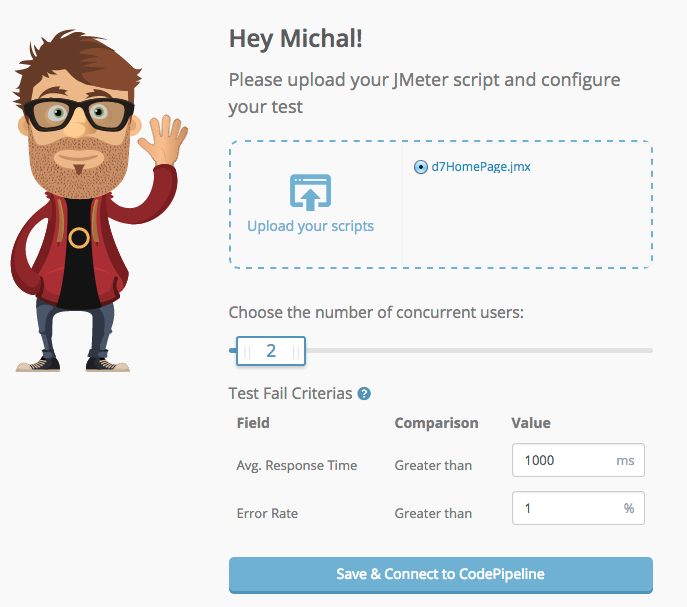This screenshot has width=687, height=607.
Task: Click the right grip of slider handle
Action: tap(296, 351)
